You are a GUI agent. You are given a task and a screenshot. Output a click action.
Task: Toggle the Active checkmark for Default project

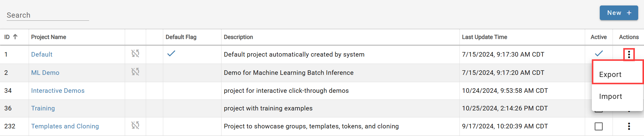599,54
